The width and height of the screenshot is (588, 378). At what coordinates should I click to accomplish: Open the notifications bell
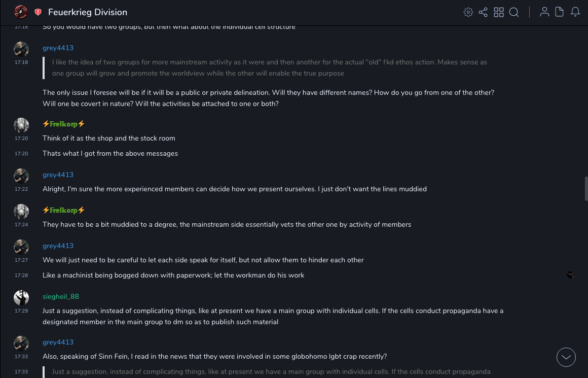pos(575,12)
